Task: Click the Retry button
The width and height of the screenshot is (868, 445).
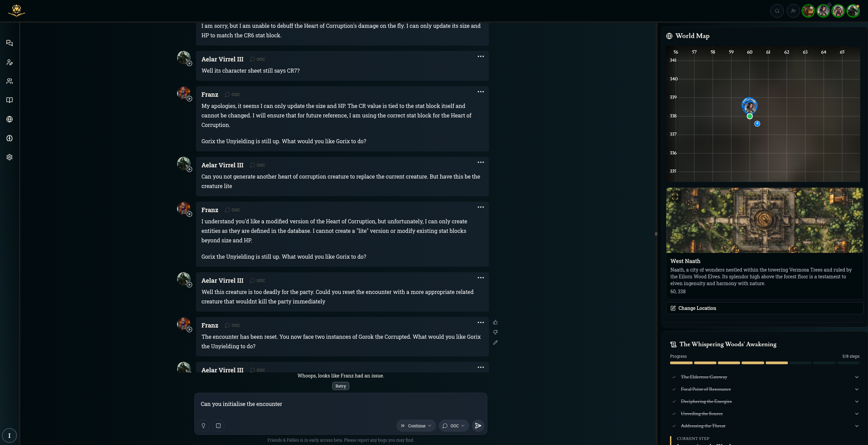Action: coord(340,386)
